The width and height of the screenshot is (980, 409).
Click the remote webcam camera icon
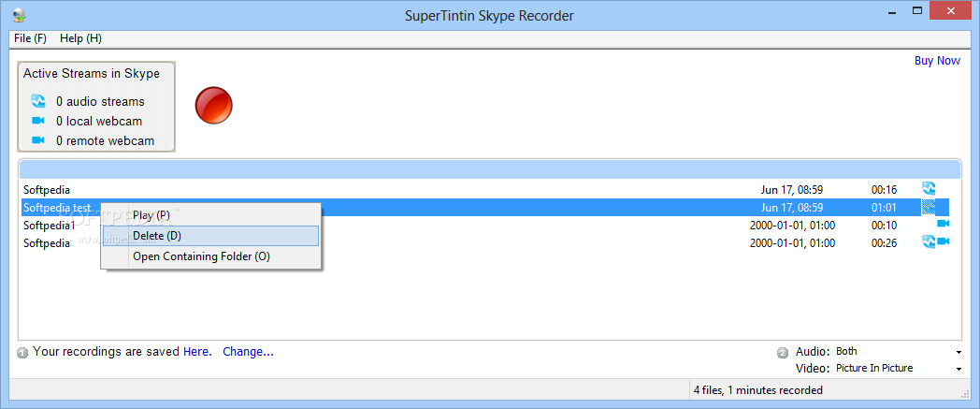[x=38, y=140]
